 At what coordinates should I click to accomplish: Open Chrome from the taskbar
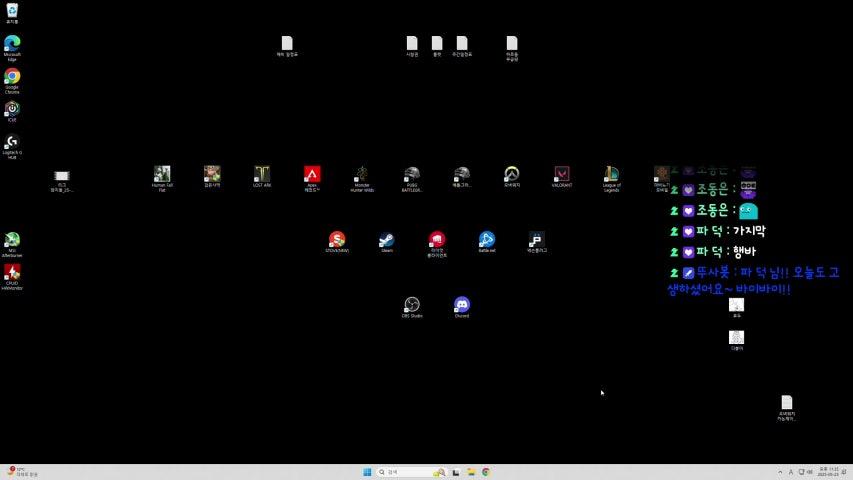[x=486, y=472]
